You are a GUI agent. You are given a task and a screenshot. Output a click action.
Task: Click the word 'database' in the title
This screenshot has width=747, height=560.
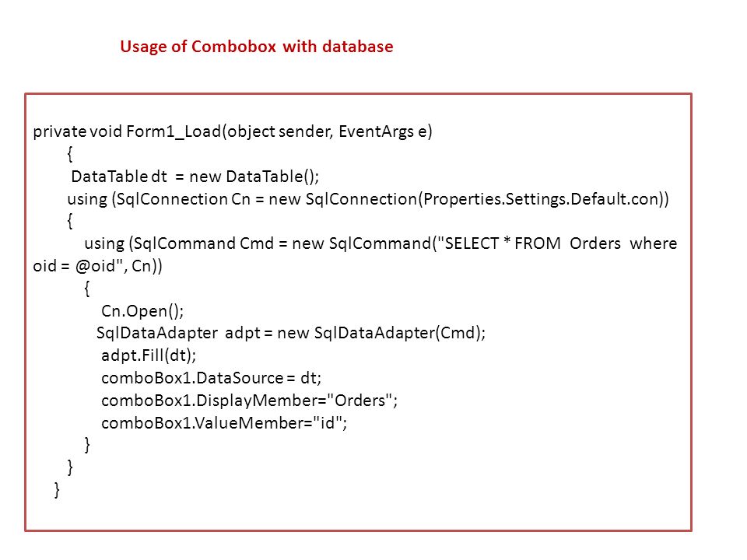358,47
